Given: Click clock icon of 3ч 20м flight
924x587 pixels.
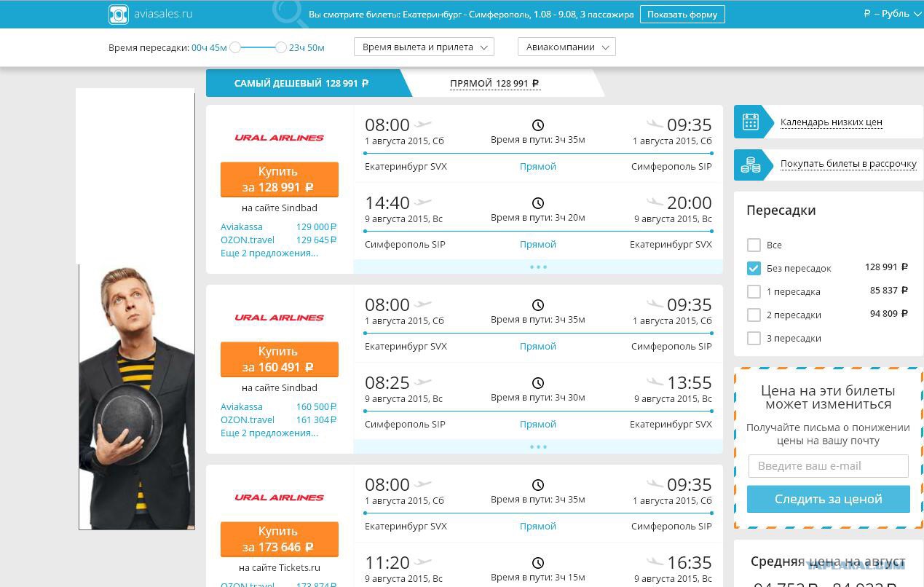Looking at the screenshot, I should tap(538, 203).
